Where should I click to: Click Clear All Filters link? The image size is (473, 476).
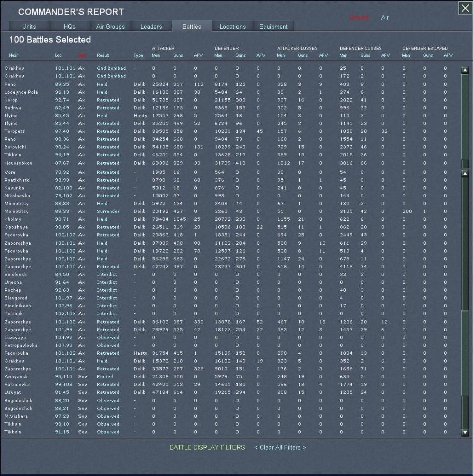tap(280, 447)
